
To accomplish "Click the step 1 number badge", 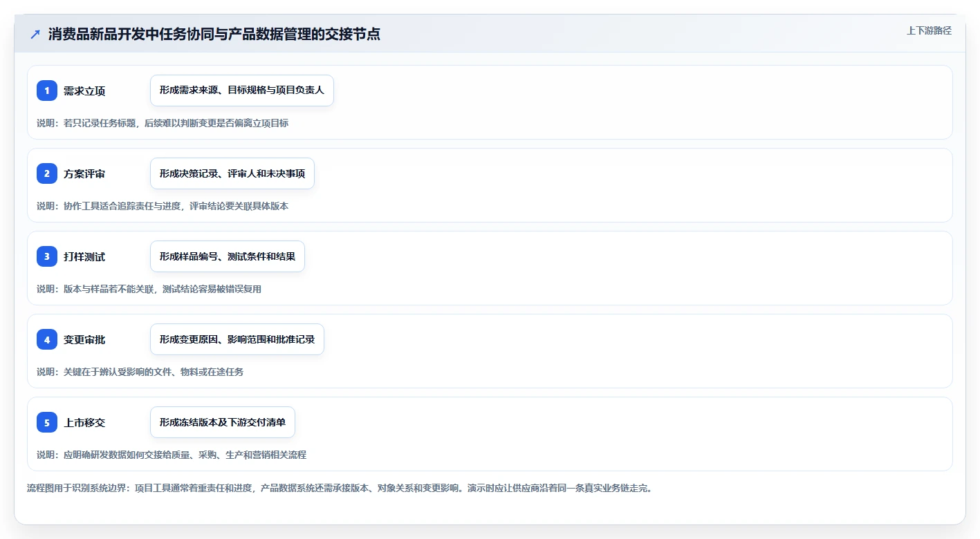I will (x=47, y=91).
